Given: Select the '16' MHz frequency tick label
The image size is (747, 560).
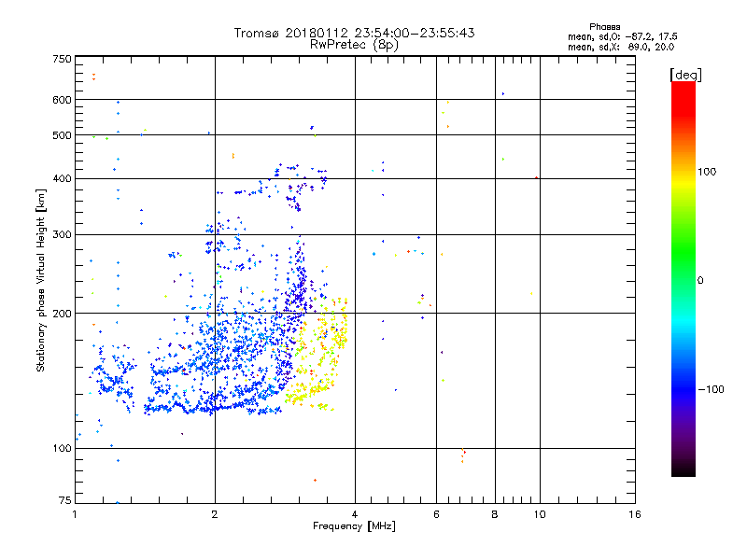Looking at the screenshot, I should click(635, 514).
